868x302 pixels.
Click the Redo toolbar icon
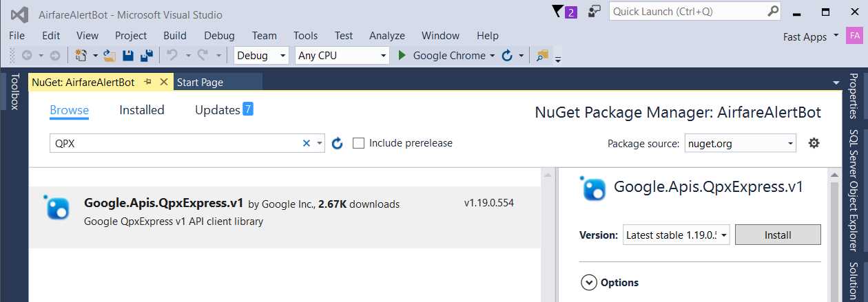pos(203,56)
